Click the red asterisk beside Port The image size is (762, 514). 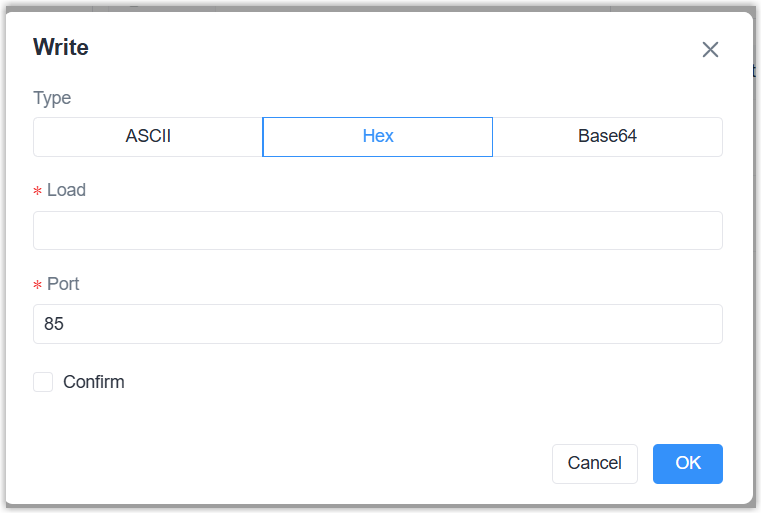(38, 286)
